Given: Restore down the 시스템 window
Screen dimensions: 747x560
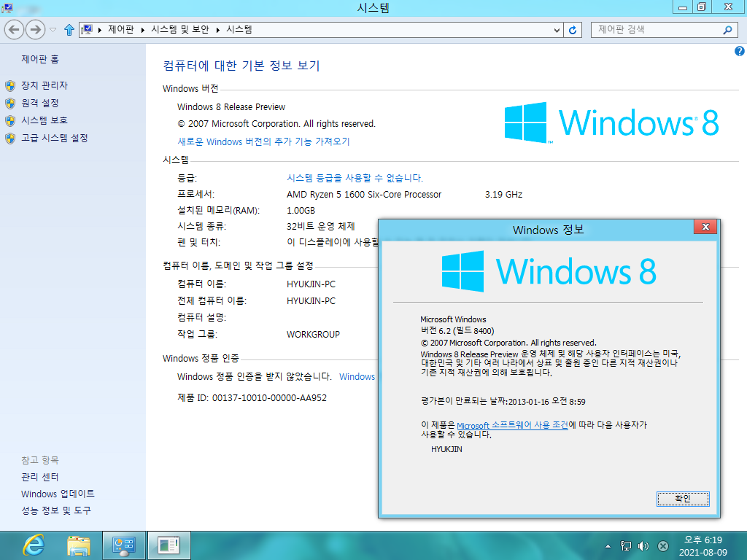Looking at the screenshot, I should coord(702,7).
